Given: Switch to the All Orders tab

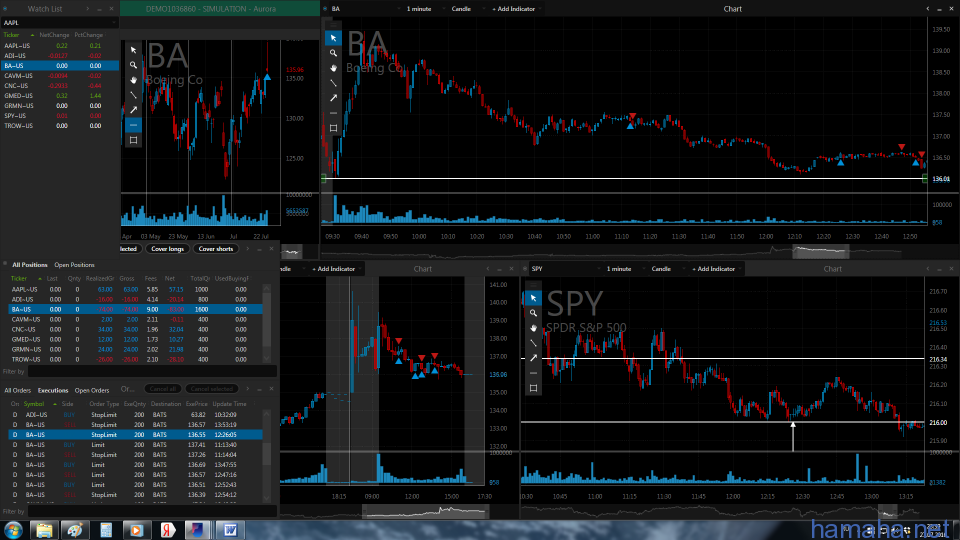Looking at the screenshot, I should (17, 391).
